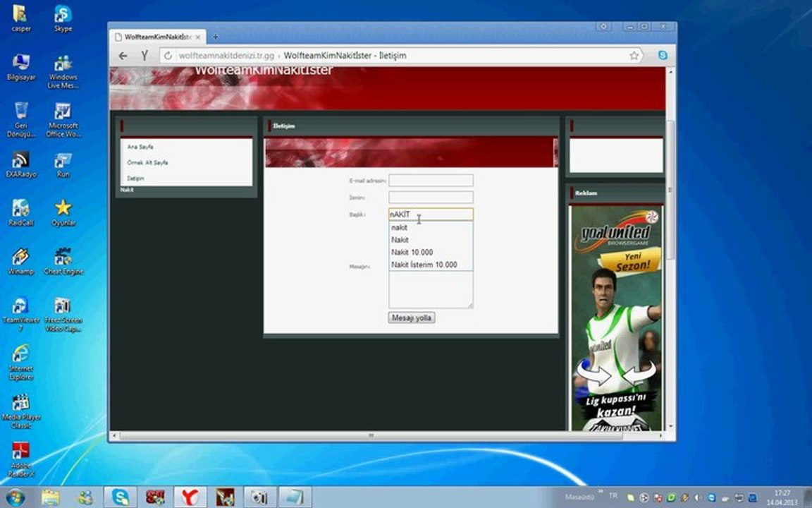Click the TR language indicator
The height and width of the screenshot is (508, 812).
click(613, 496)
